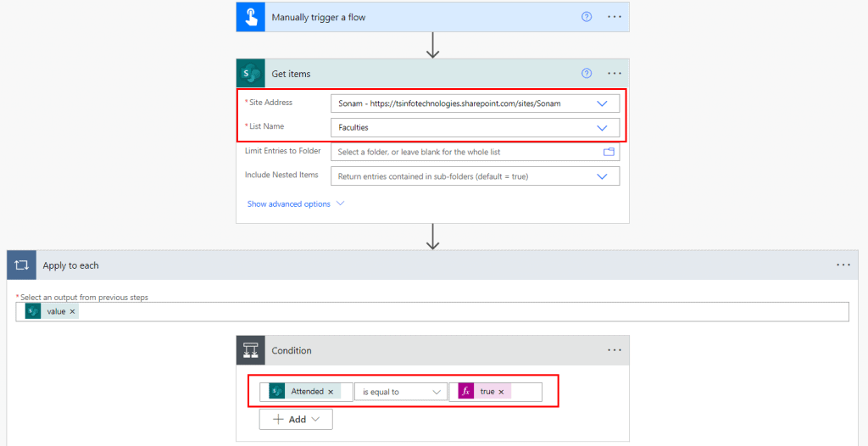
Task: Remove the Attended token from the condition
Action: [331, 392]
